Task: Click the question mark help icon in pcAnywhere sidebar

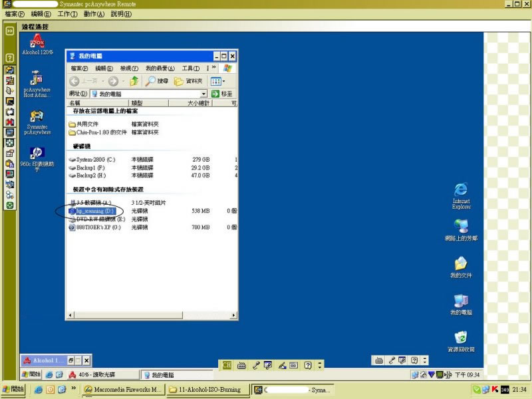Action: pos(10,58)
